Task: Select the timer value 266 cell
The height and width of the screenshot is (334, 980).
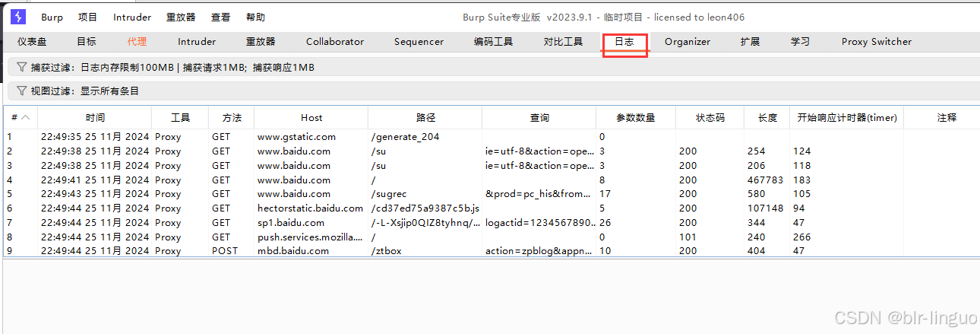Action: coord(847,237)
